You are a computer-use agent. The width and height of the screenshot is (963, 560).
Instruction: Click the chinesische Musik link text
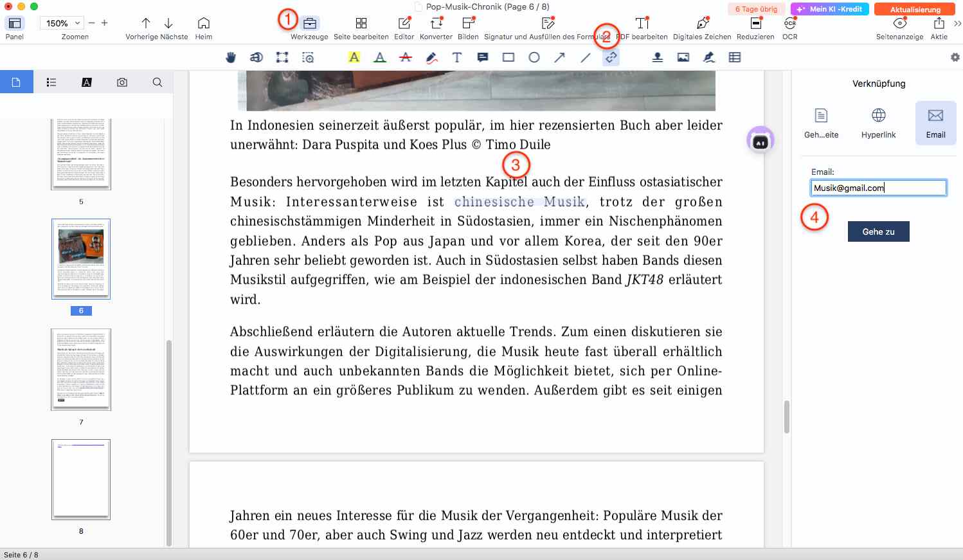[x=519, y=201]
